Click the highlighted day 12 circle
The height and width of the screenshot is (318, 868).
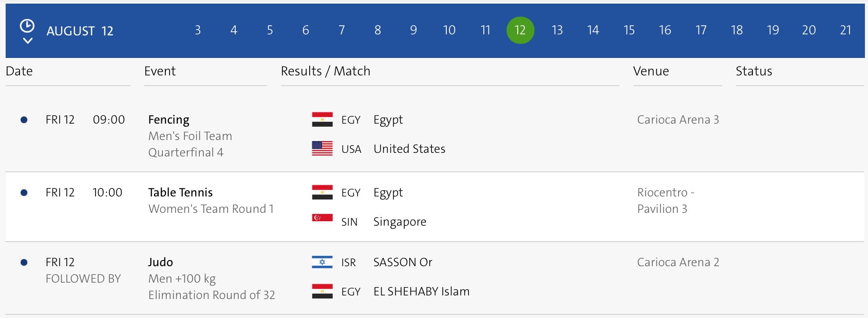(520, 30)
